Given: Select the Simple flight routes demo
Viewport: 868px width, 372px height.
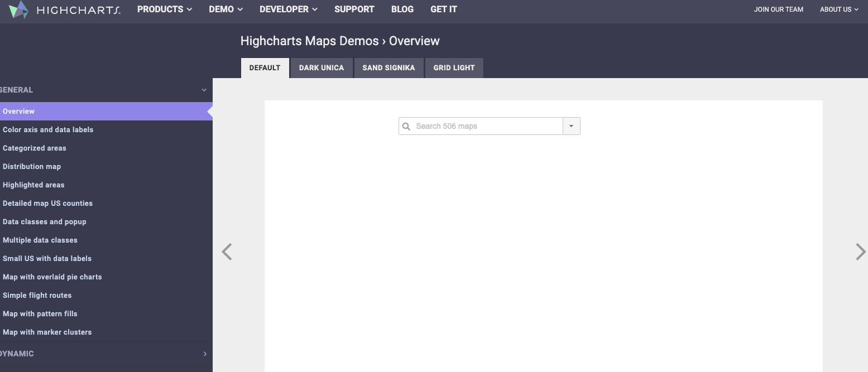Looking at the screenshot, I should click(37, 295).
